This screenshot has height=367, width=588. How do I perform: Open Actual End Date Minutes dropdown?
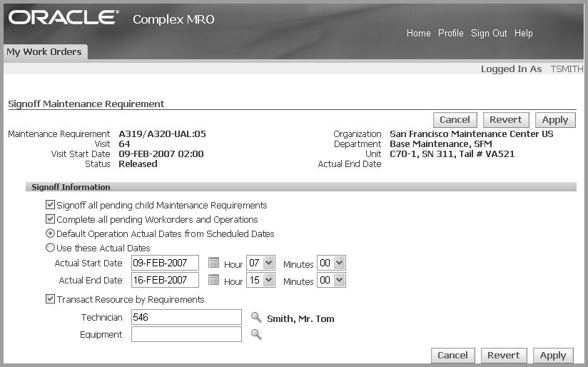click(x=331, y=281)
